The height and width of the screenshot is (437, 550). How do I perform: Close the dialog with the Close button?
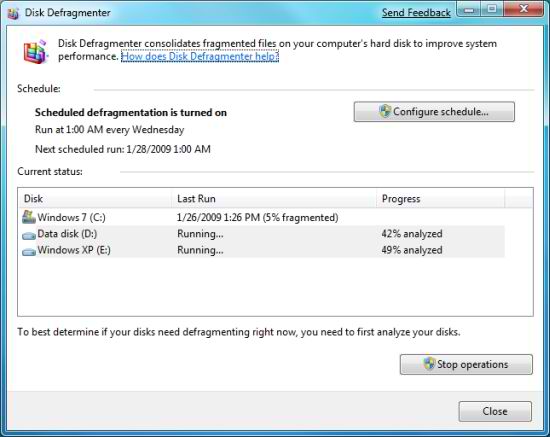[x=495, y=411]
